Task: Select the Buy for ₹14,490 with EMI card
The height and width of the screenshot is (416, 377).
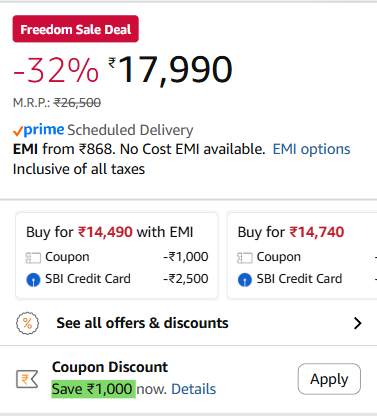Action: coord(117,256)
